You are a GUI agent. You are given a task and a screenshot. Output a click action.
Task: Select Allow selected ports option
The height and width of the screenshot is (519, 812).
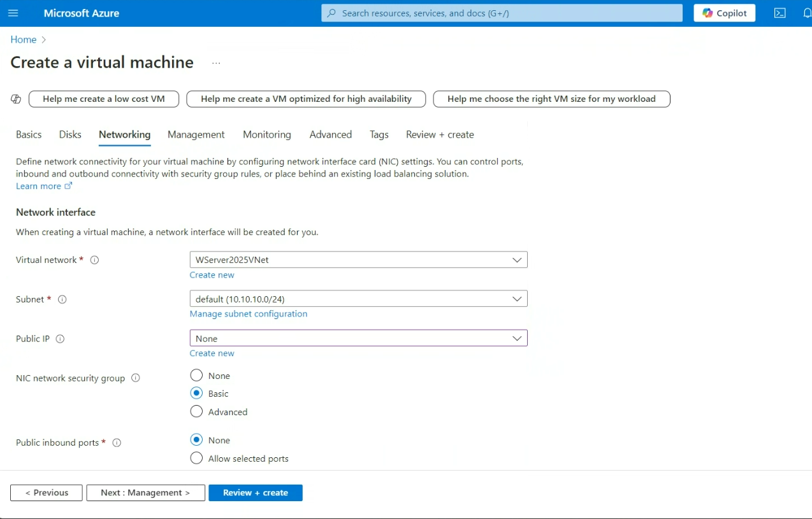coord(196,459)
